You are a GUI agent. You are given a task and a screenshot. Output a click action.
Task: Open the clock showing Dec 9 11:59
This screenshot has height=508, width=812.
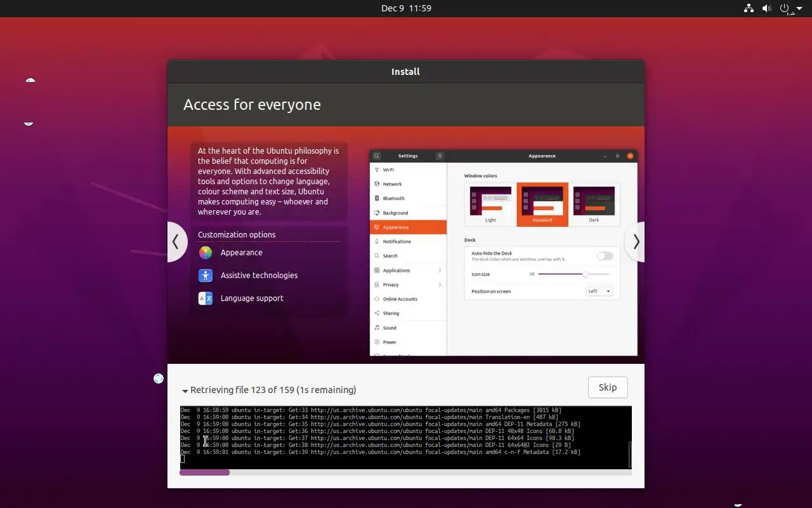[406, 8]
